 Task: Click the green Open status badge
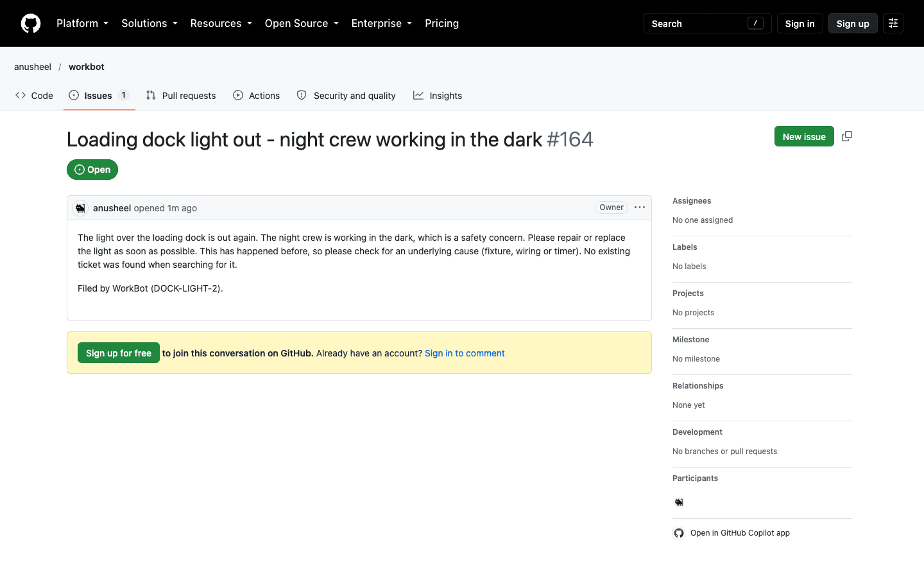point(92,170)
